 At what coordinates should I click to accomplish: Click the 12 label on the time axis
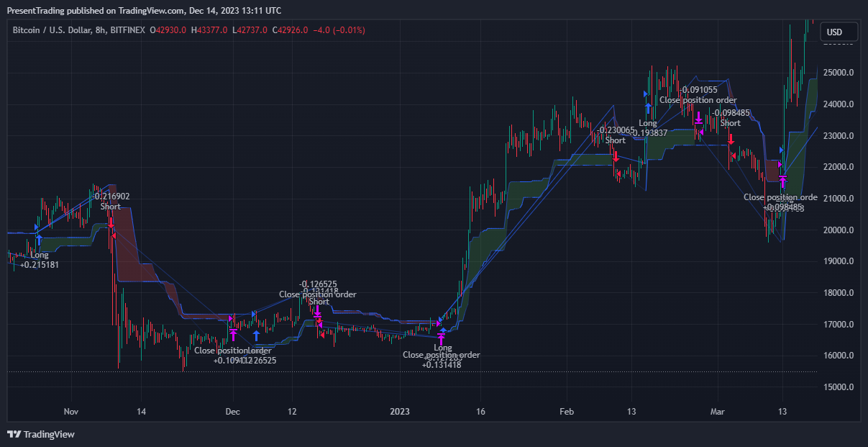(x=291, y=412)
